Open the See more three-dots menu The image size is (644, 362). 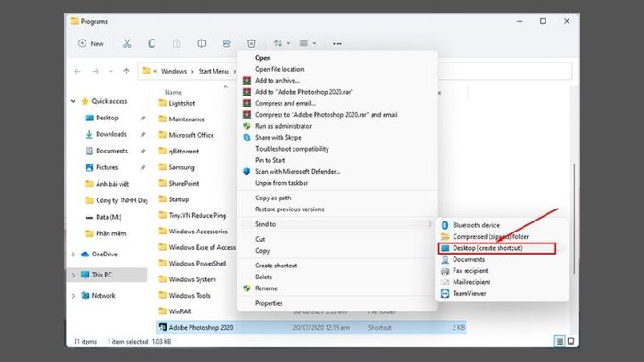338,43
